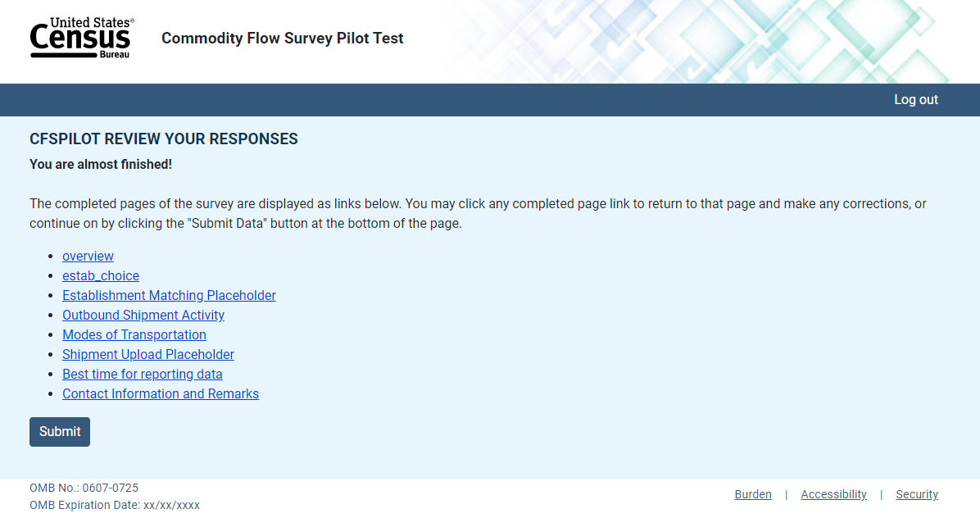
Task: Go to Contact Information and Remarks
Action: click(x=161, y=394)
